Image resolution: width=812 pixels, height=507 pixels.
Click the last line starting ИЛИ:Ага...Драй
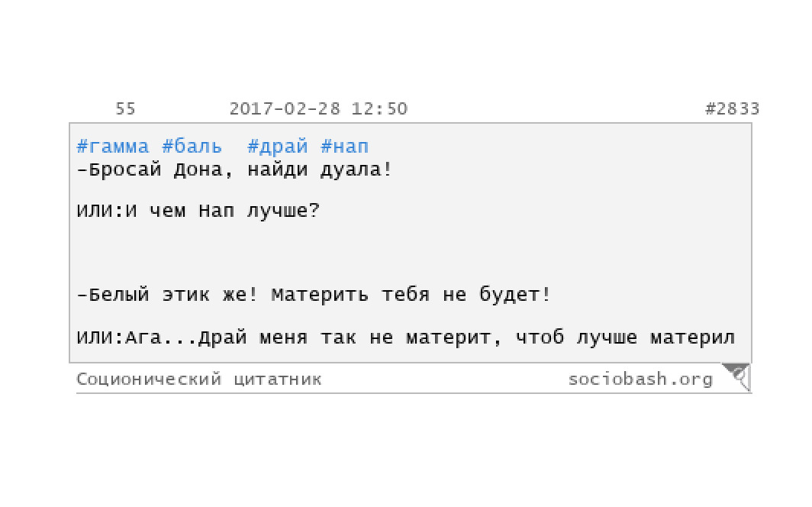click(x=406, y=337)
